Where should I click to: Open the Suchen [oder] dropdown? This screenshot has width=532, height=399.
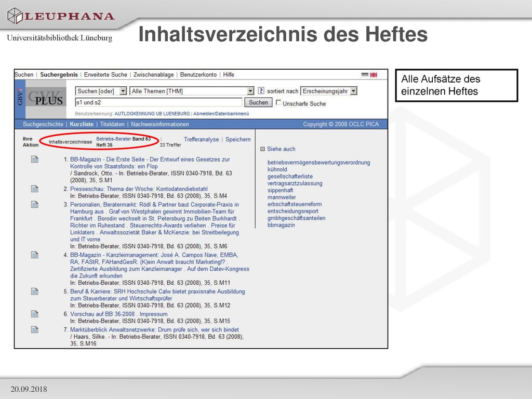pyautogui.click(x=101, y=91)
